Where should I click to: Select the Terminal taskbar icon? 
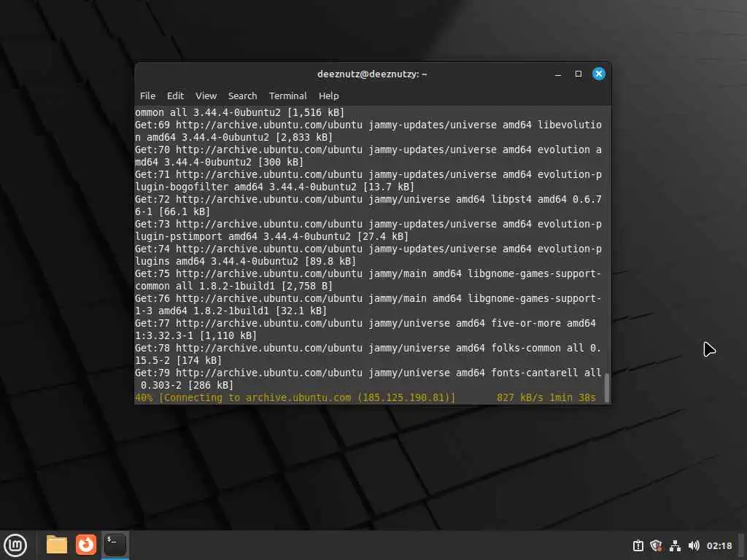pos(115,545)
